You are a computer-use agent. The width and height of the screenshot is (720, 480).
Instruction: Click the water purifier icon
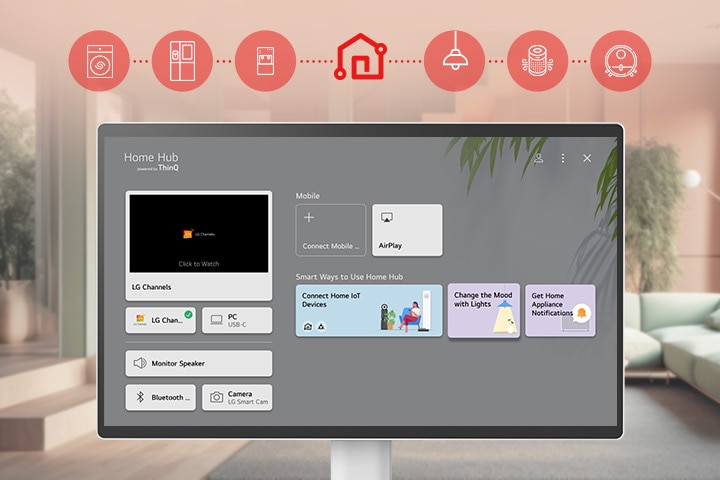pos(265,61)
